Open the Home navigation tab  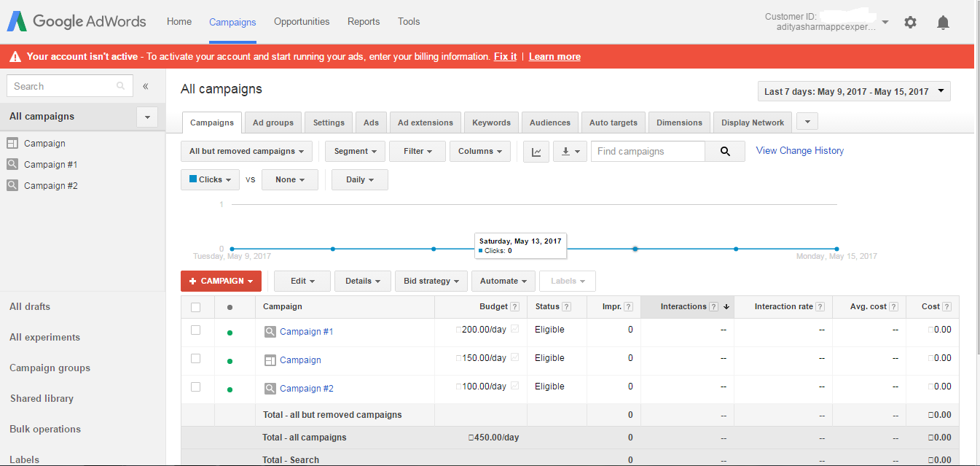(179, 22)
